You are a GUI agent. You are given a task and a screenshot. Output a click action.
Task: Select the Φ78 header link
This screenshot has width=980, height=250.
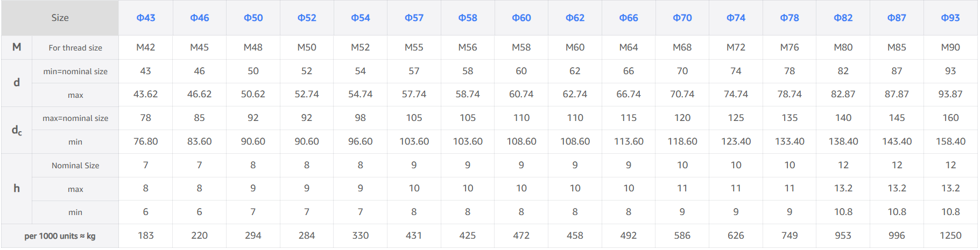[789, 18]
